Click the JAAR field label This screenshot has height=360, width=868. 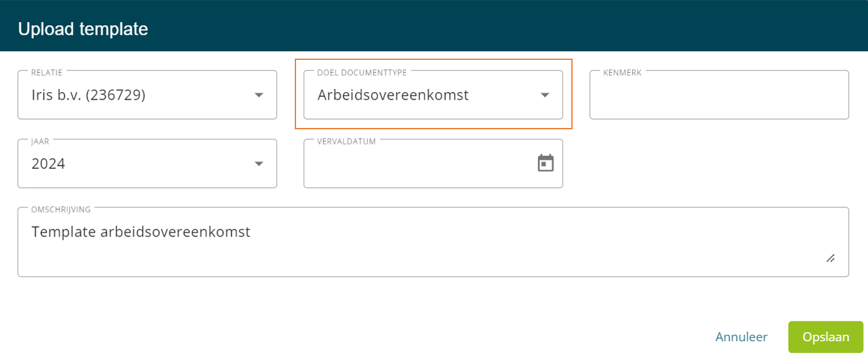(x=40, y=141)
